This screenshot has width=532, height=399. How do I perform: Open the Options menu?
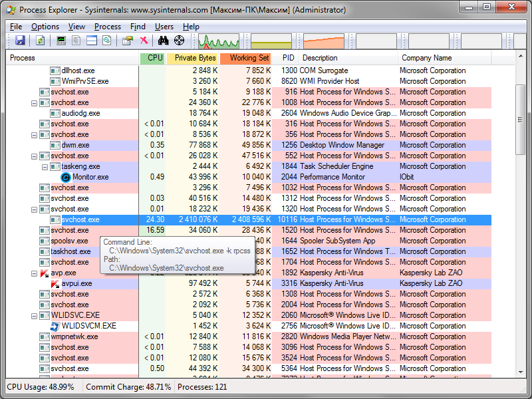[x=45, y=27]
